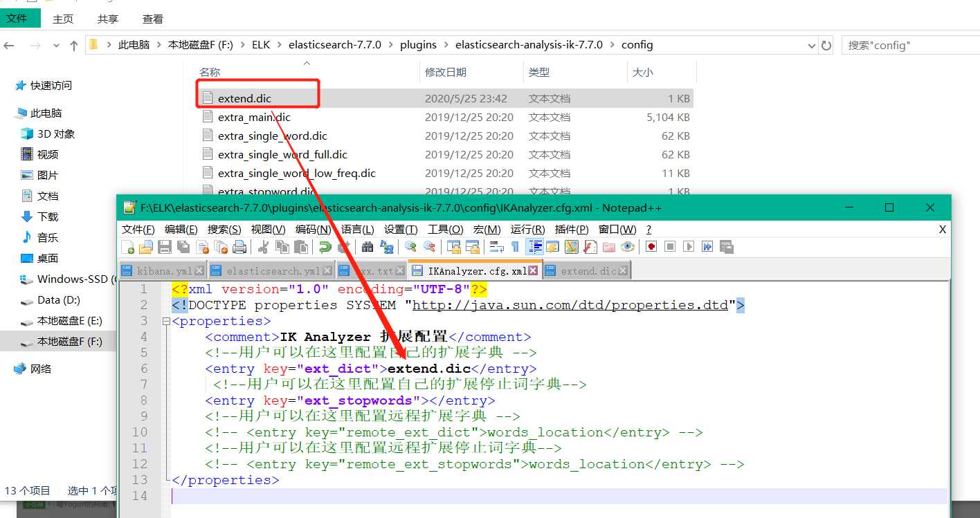Screen dimensions: 980x518
Task: Click the green Undo arrow
Action: [x=325, y=247]
